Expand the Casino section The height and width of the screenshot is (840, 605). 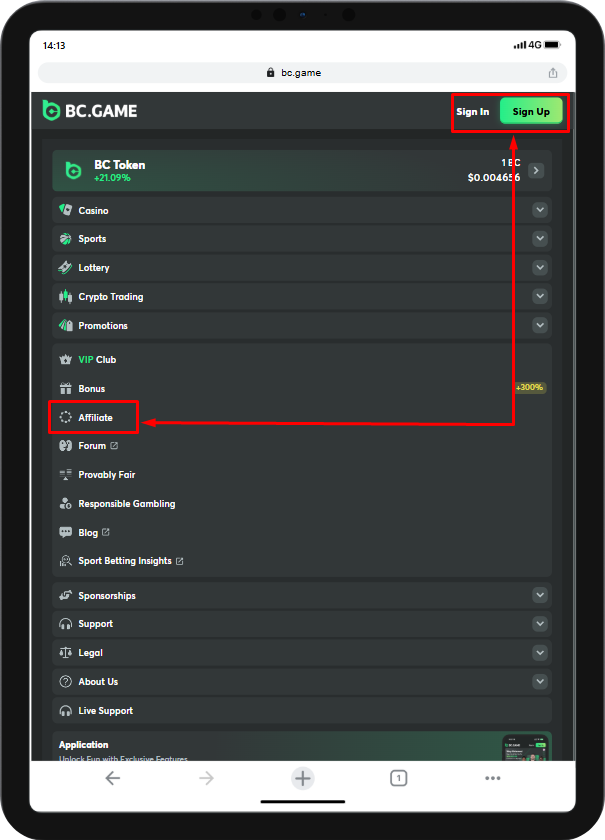[x=540, y=211]
